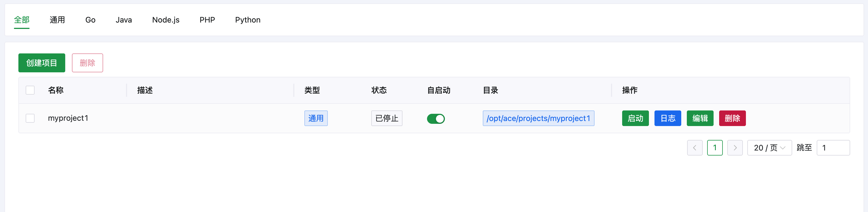
Task: Click 编辑 to edit myproject1
Action: coord(700,118)
